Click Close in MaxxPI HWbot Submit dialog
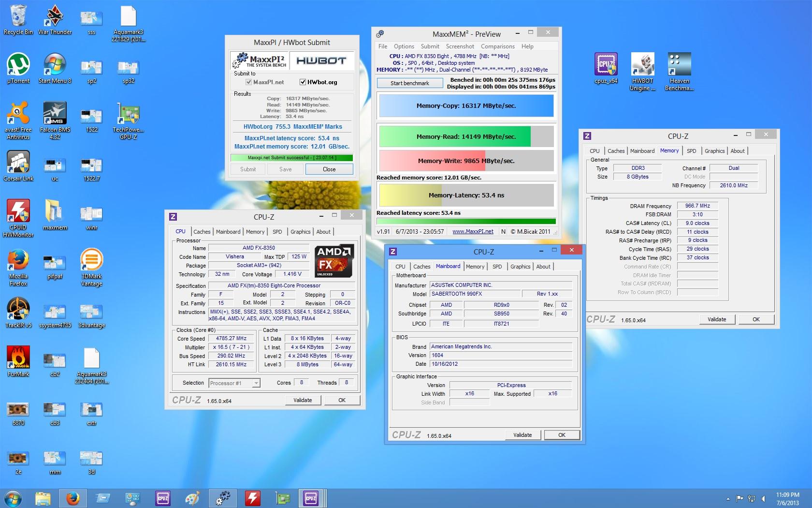Screen dimensions: 812x508 [x=329, y=169]
